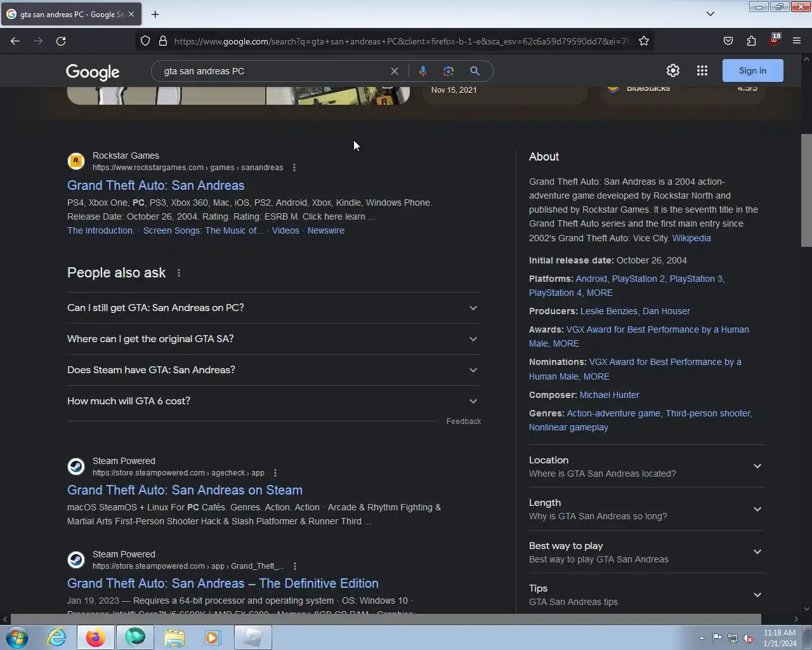Open options for Steam Definitive Edition result
The image size is (812, 650).
pos(295,566)
